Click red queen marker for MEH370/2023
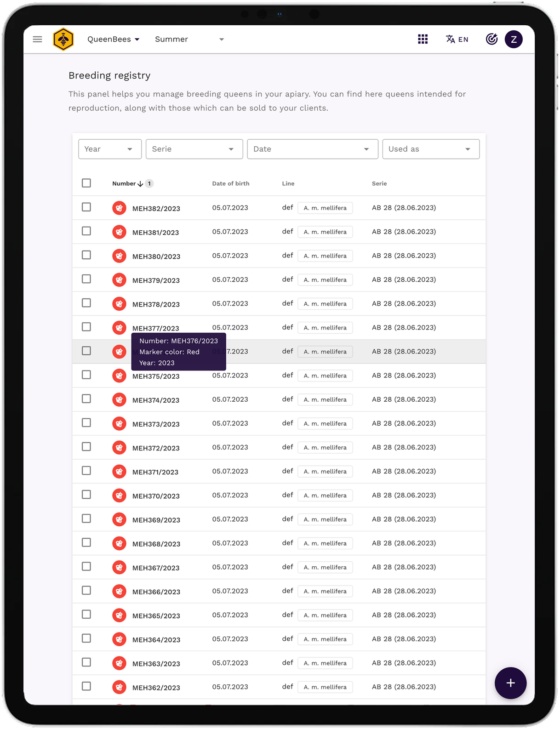The height and width of the screenshot is (729, 560). [x=119, y=495]
